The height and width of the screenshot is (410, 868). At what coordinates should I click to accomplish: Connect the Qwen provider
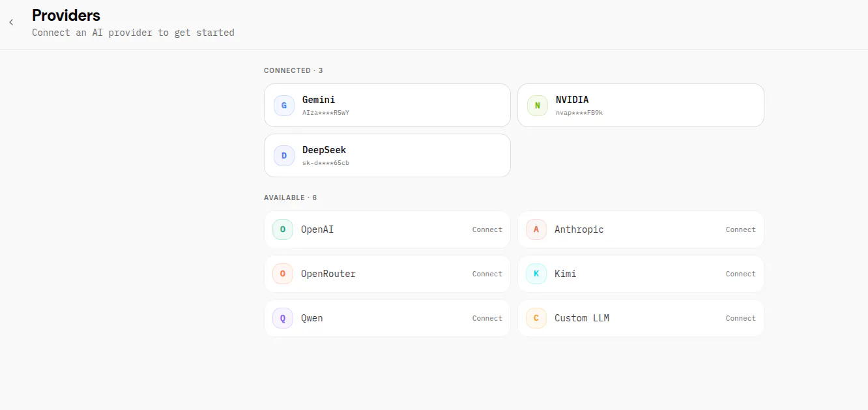[487, 318]
